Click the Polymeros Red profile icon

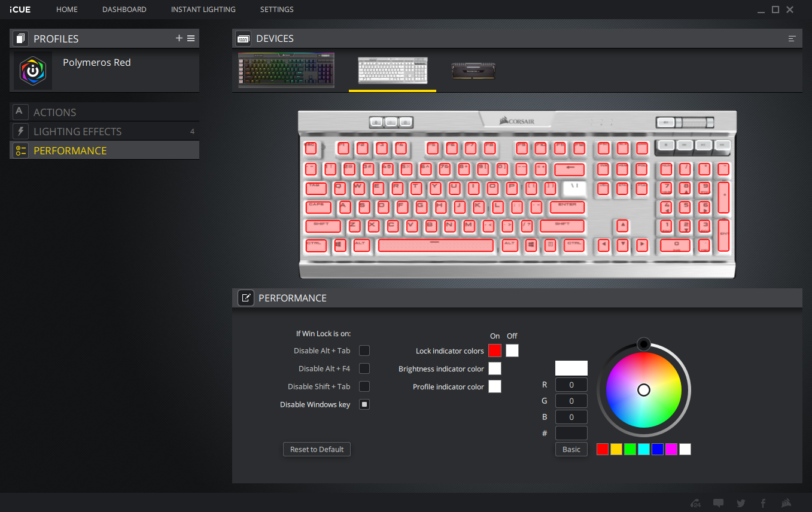point(33,71)
